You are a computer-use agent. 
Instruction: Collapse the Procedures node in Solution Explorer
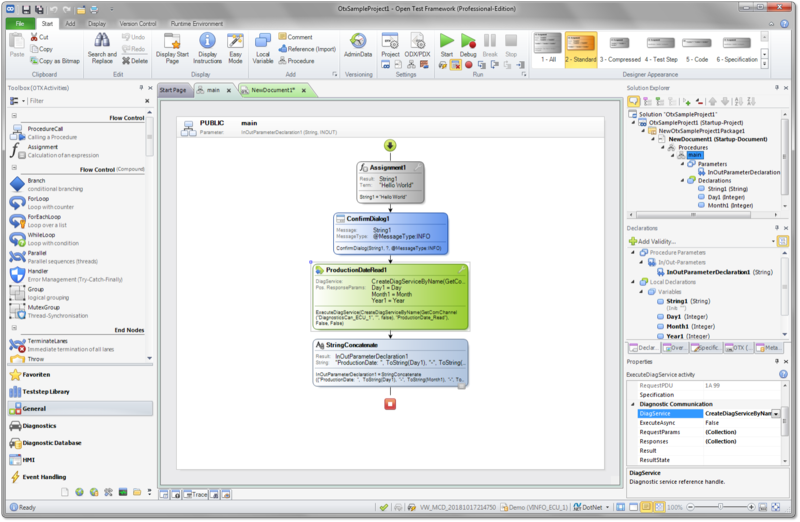(x=663, y=147)
